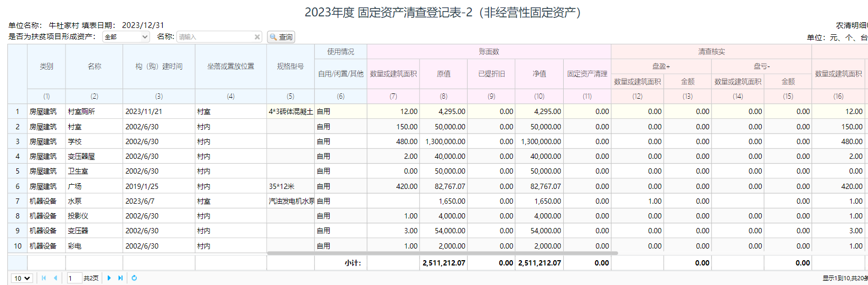Select the 2019/1/25 date cell

coord(159,186)
